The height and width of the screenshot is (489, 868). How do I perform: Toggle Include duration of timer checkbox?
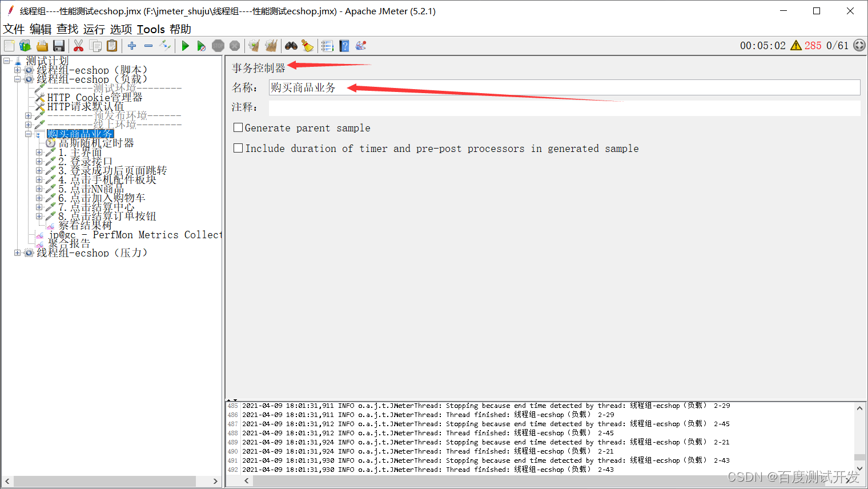(x=238, y=148)
